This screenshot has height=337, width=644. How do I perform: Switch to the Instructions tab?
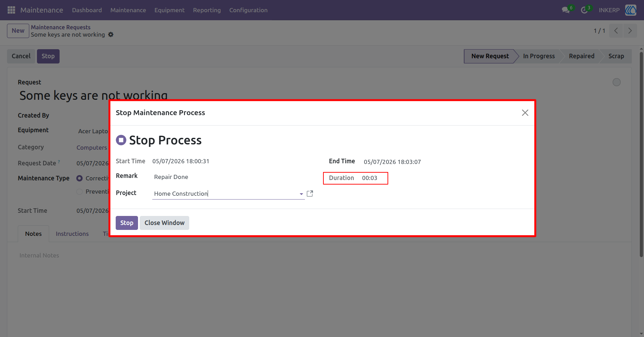72,234
